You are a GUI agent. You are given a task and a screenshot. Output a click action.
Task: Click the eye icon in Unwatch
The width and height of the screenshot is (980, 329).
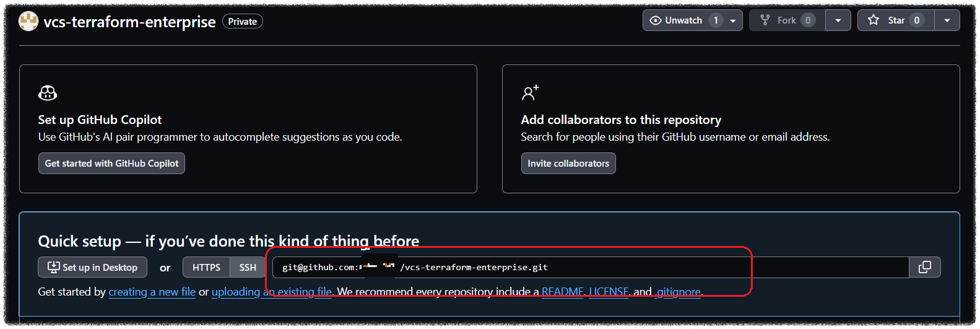click(x=656, y=20)
